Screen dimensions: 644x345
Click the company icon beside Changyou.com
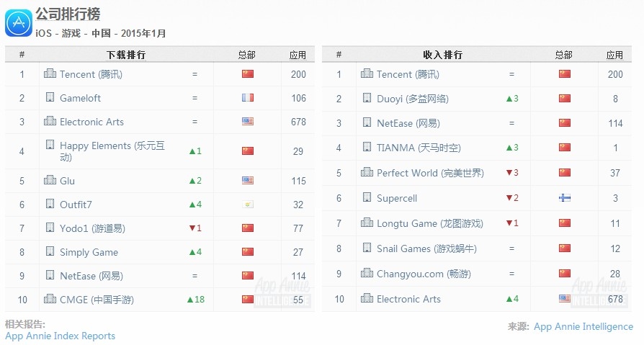coord(367,274)
